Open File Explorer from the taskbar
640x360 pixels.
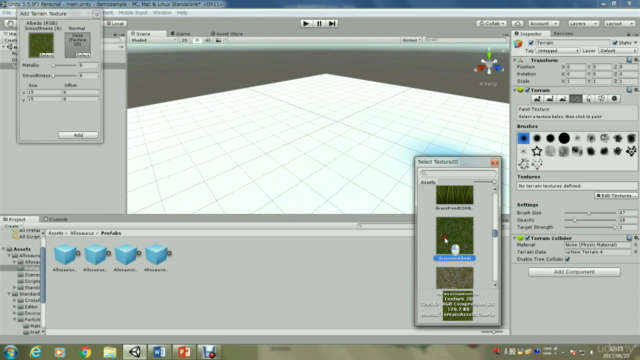click(x=110, y=352)
